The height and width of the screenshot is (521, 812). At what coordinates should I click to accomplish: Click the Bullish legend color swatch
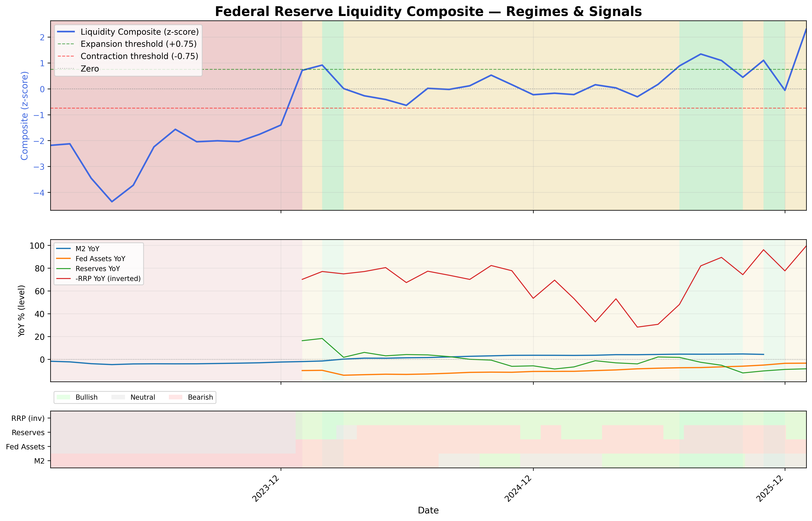click(63, 397)
